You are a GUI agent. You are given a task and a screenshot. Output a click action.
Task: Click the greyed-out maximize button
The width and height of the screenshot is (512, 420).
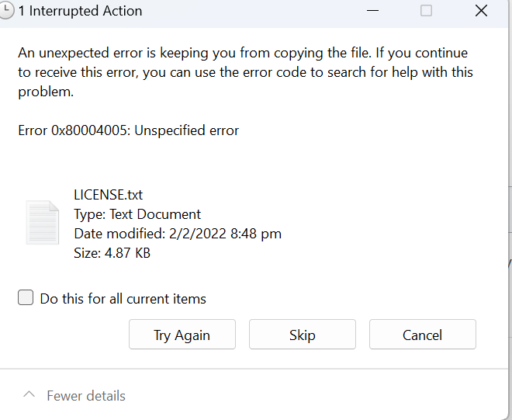(x=426, y=11)
